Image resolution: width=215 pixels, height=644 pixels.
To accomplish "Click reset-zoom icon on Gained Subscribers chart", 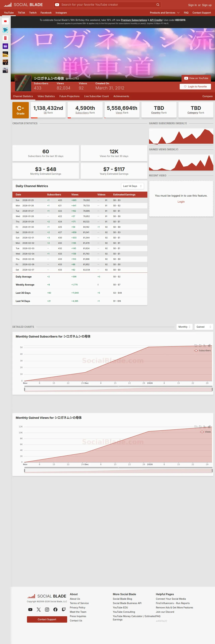I will point(200,346).
